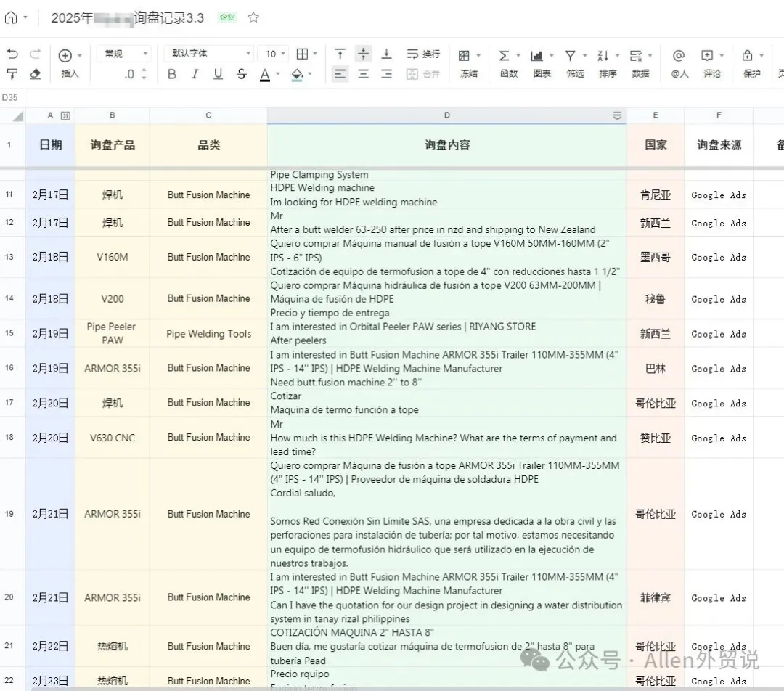Viewport: 784px width, 691px height.
Task: Click the select-all corner triangle
Action: 18,117
